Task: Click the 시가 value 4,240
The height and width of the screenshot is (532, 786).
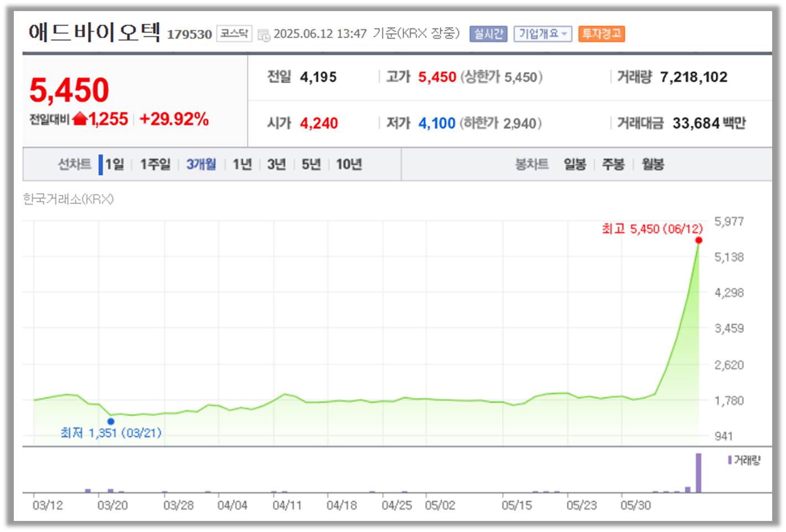Action: 319,123
